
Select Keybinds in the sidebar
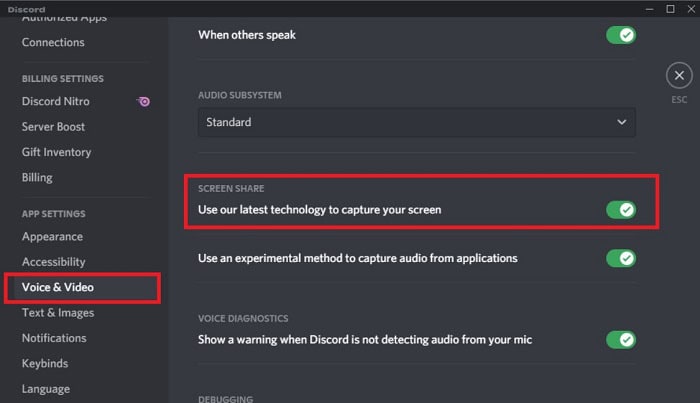(x=45, y=364)
